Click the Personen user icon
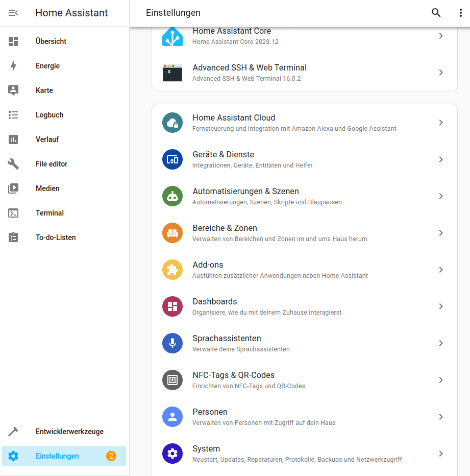The image size is (470, 476). [x=172, y=417]
